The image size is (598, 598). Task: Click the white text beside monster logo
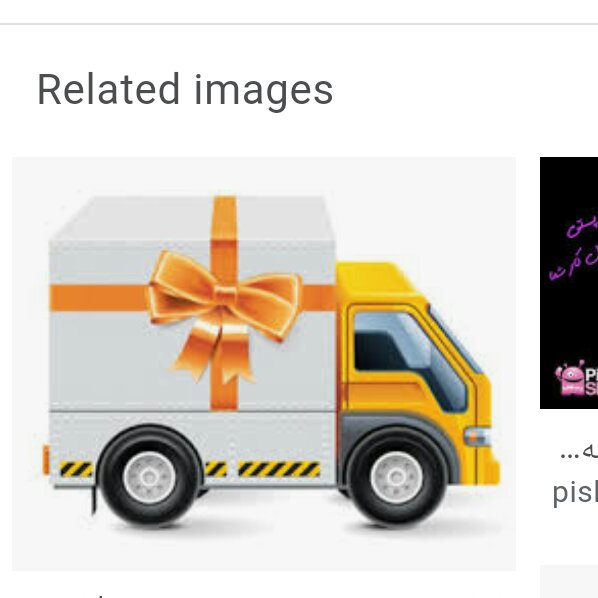tap(591, 383)
